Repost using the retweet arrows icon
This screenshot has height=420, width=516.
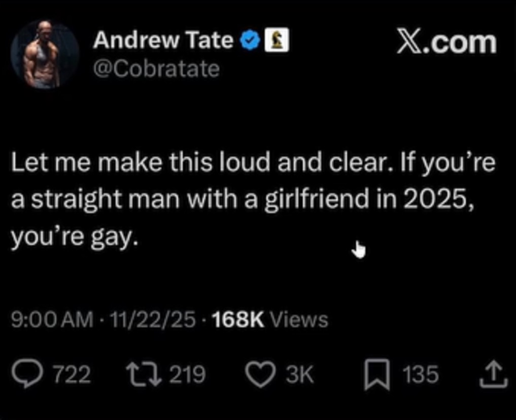click(145, 375)
